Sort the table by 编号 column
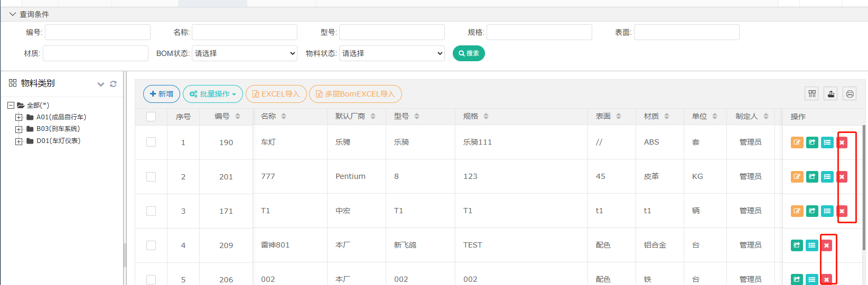 (238, 116)
